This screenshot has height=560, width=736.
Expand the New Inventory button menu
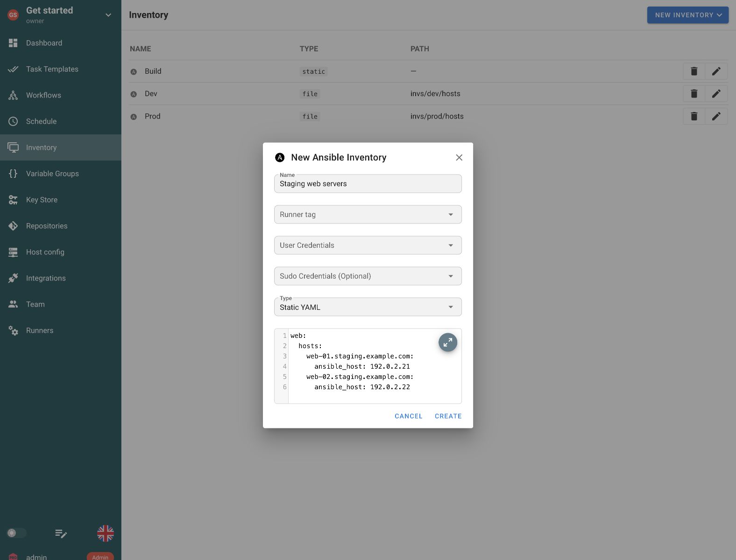pyautogui.click(x=688, y=15)
